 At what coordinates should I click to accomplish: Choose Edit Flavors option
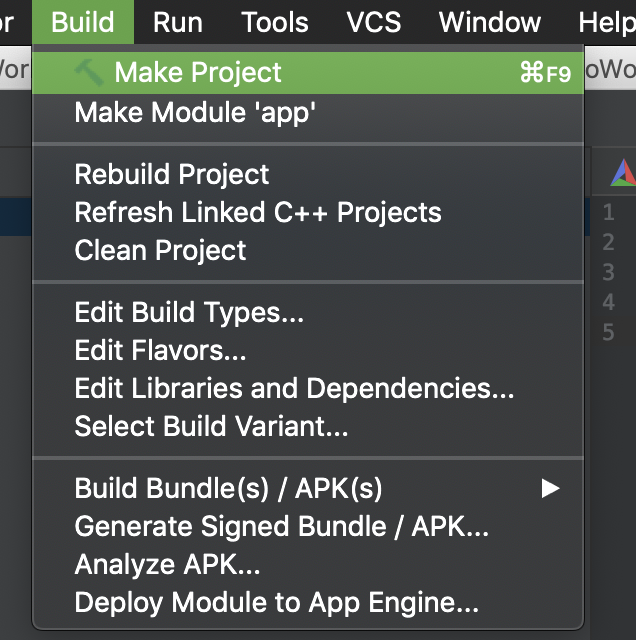pos(160,351)
